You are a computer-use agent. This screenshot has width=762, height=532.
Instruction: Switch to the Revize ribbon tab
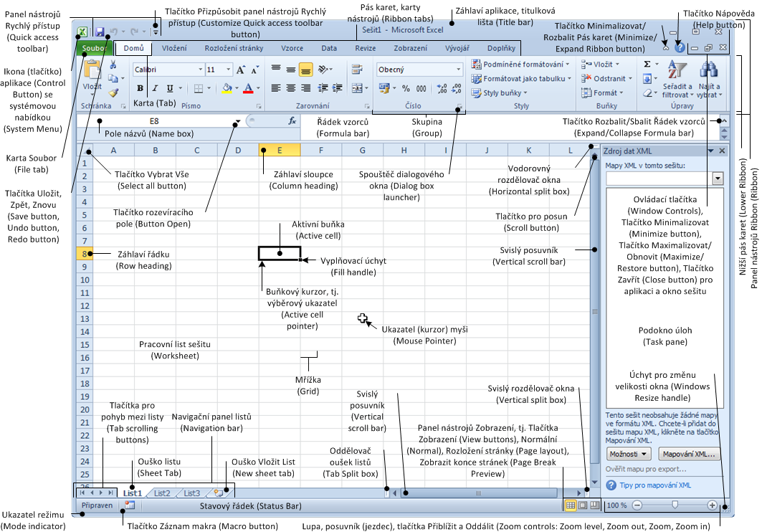coord(366,48)
